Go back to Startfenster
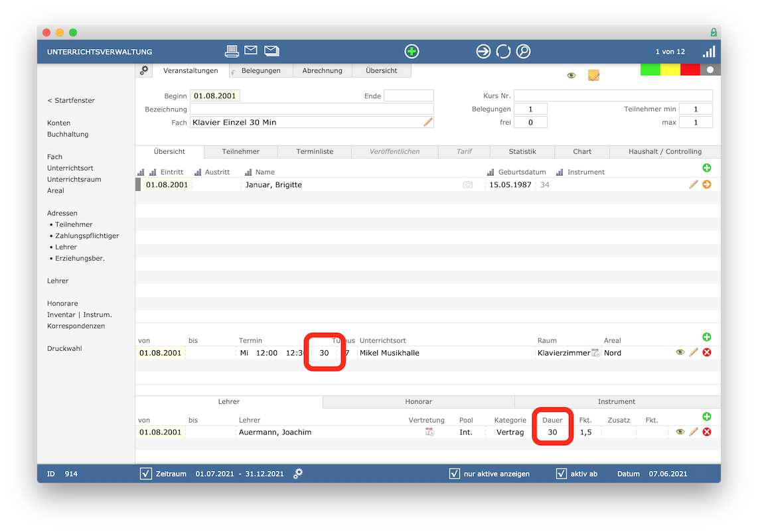This screenshot has height=532, width=758. (x=71, y=101)
